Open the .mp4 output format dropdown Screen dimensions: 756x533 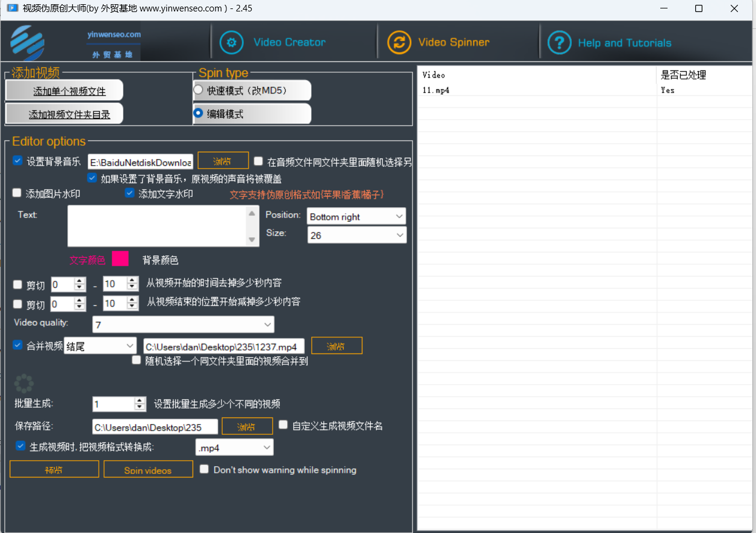tap(234, 447)
